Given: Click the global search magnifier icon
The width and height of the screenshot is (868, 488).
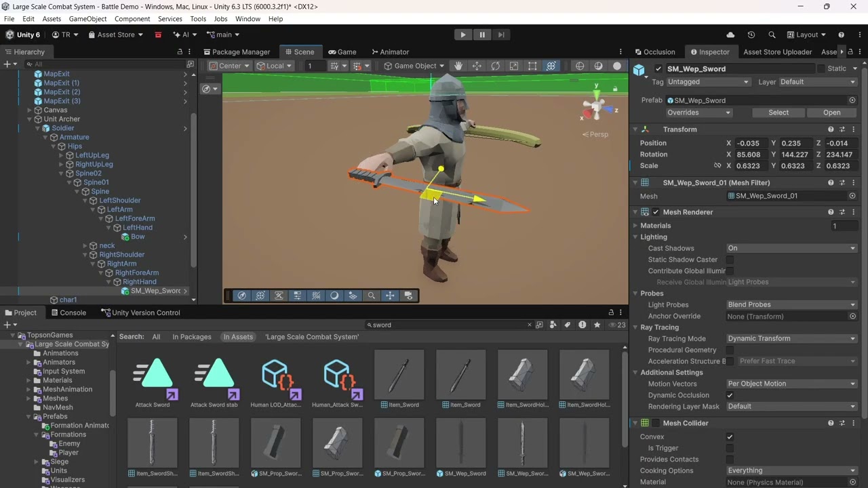Looking at the screenshot, I should (772, 35).
